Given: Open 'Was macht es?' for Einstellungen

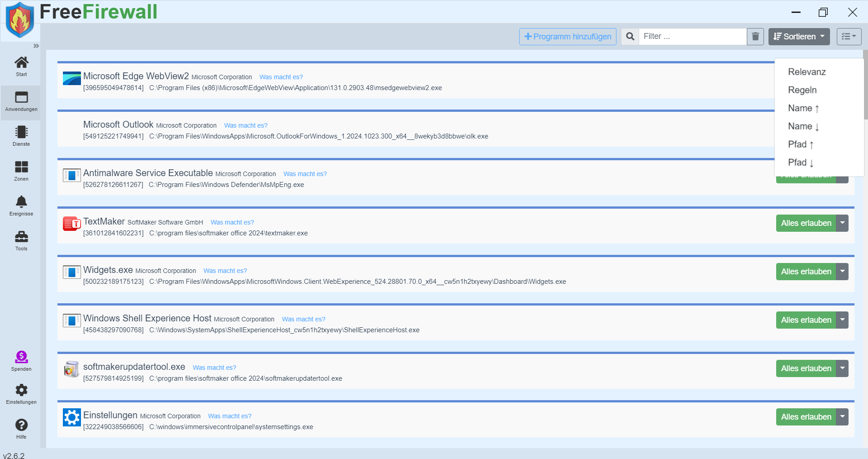Looking at the screenshot, I should [x=230, y=416].
